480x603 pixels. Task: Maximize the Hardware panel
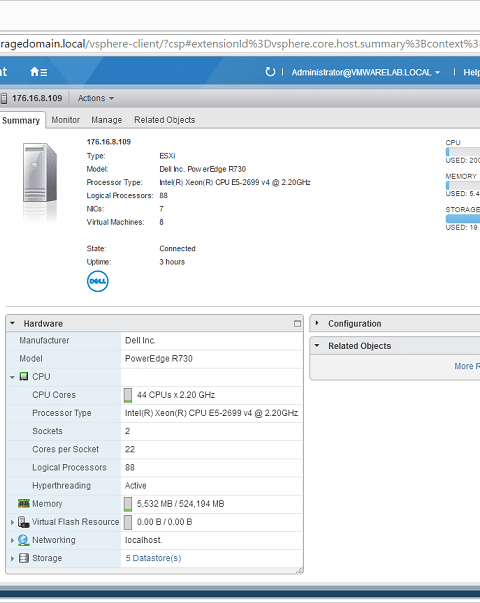[297, 323]
